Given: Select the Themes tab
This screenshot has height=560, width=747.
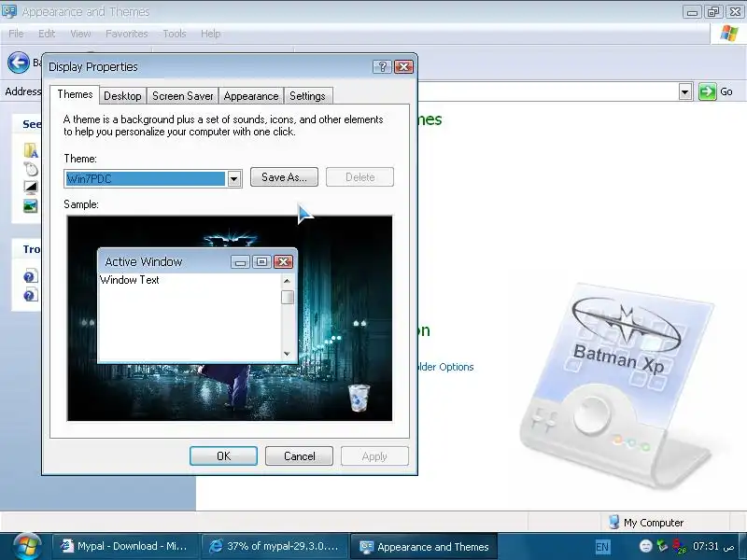Looking at the screenshot, I should [75, 94].
